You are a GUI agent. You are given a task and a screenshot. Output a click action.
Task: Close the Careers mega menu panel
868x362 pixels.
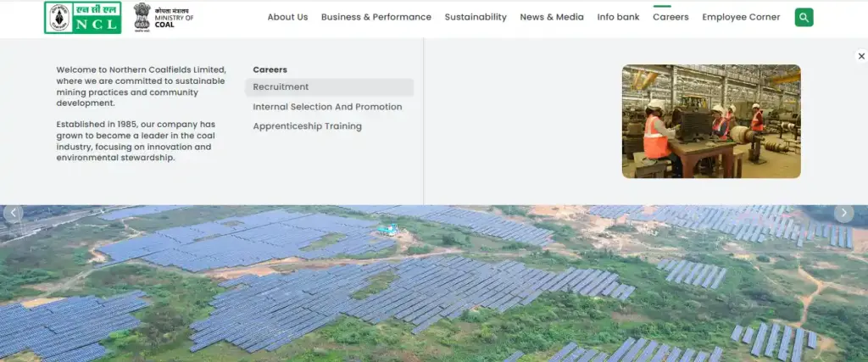point(861,56)
